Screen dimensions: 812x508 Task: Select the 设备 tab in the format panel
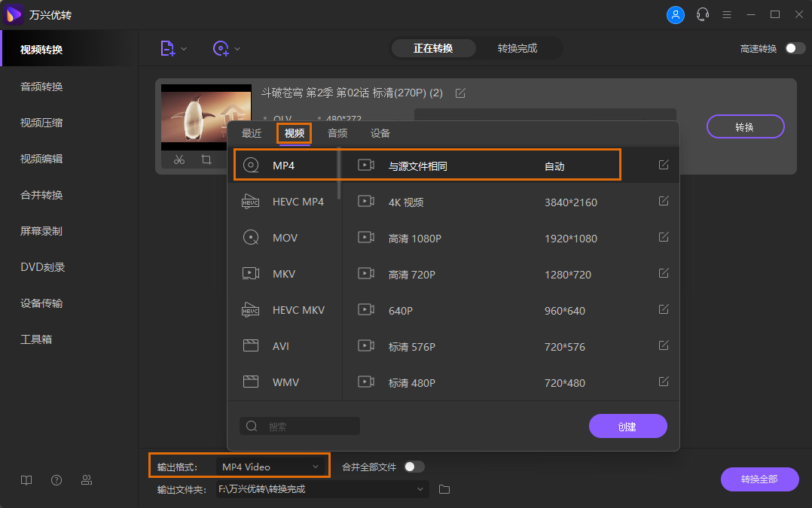(x=380, y=133)
